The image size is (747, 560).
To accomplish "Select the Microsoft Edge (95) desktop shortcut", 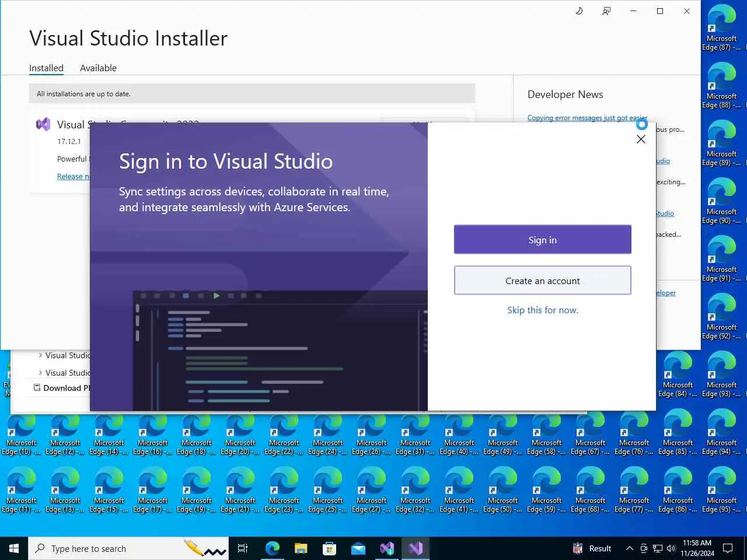I will (721, 490).
